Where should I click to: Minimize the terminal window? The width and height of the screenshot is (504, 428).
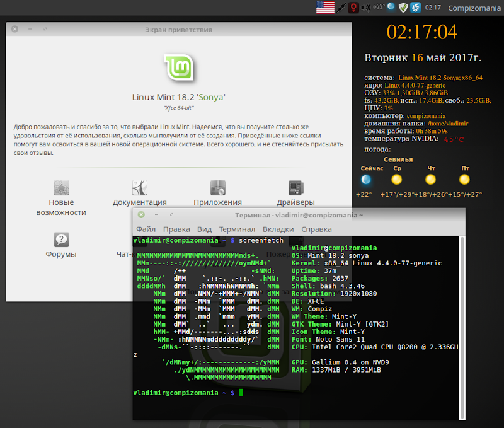pyautogui.click(x=156, y=214)
